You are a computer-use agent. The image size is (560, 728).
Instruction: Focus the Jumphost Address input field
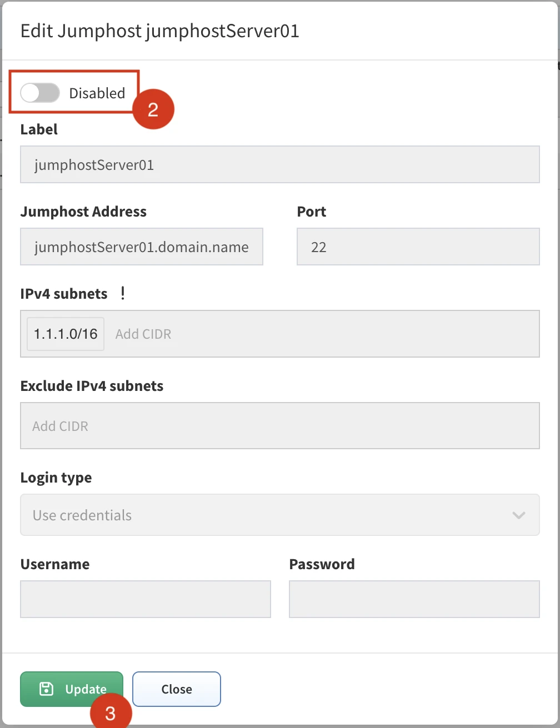tap(141, 247)
